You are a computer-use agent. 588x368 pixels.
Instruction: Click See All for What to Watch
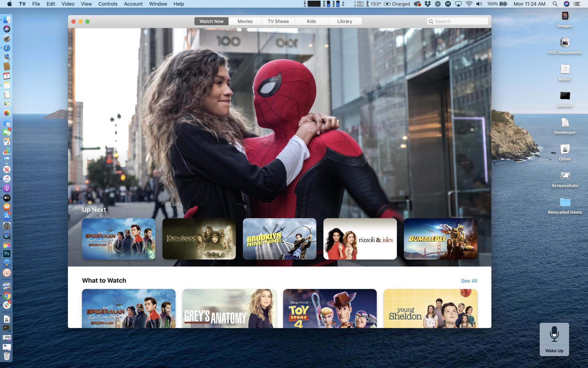(x=469, y=281)
